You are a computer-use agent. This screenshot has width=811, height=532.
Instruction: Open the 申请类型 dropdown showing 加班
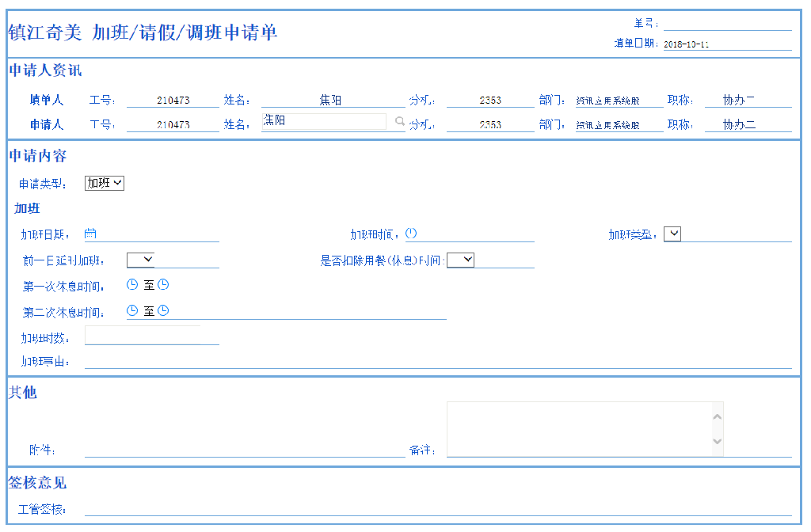point(105,183)
